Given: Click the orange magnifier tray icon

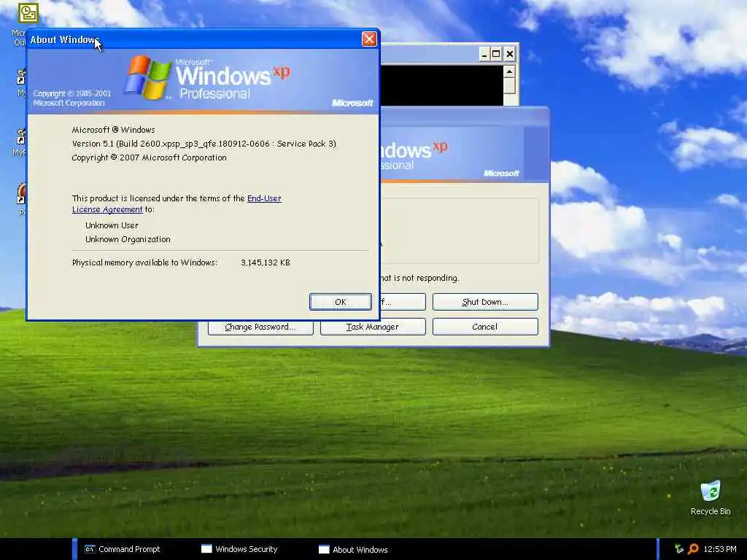Looking at the screenshot, I should coord(693,549).
